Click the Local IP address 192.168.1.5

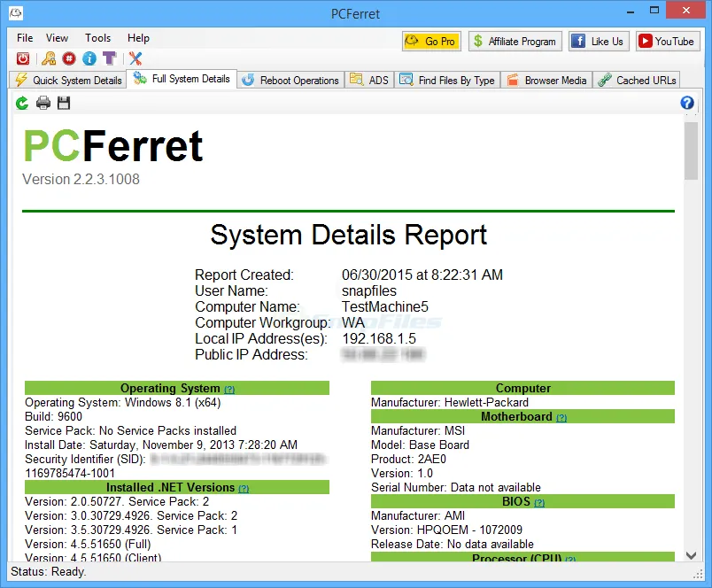379,339
